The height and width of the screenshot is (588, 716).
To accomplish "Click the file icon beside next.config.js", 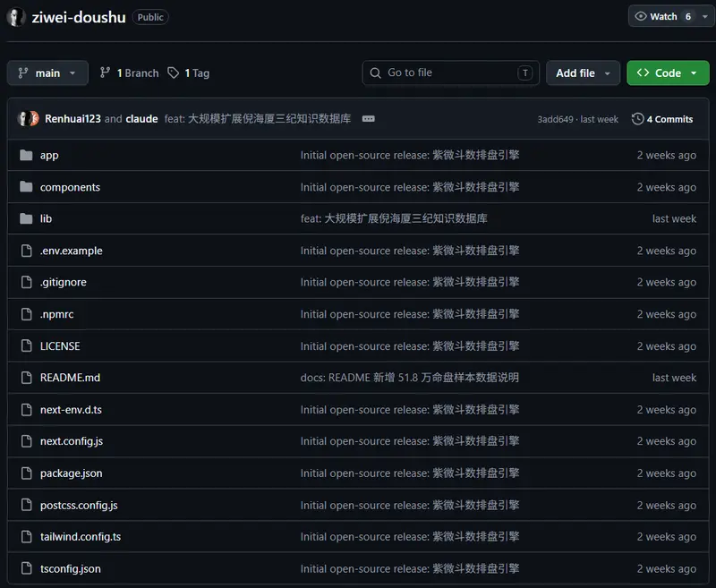I will click(27, 441).
